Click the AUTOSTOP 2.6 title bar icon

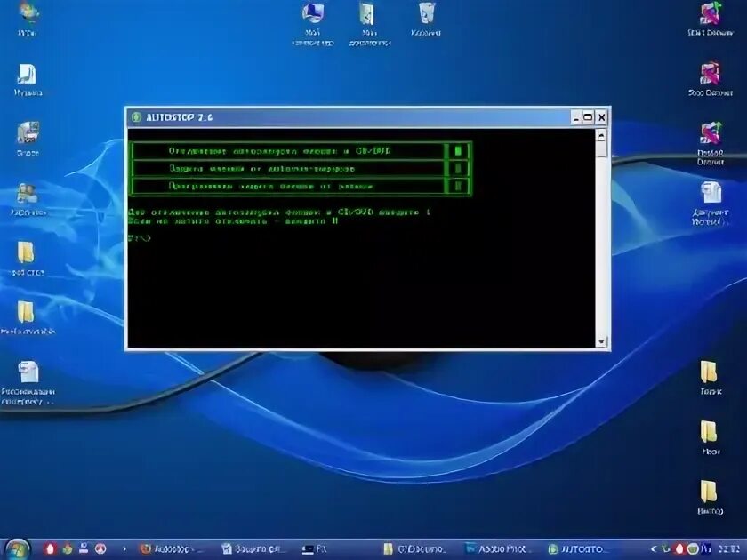pyautogui.click(x=137, y=117)
